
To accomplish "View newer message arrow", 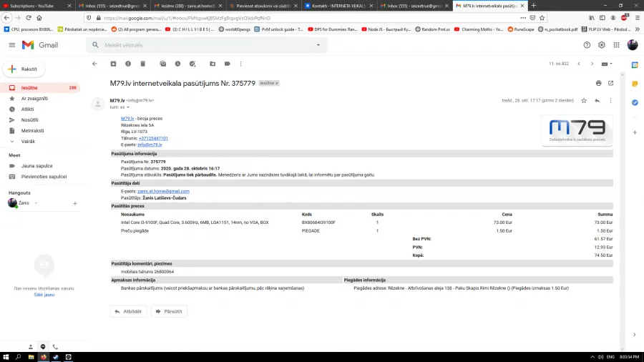I will click(579, 64).
